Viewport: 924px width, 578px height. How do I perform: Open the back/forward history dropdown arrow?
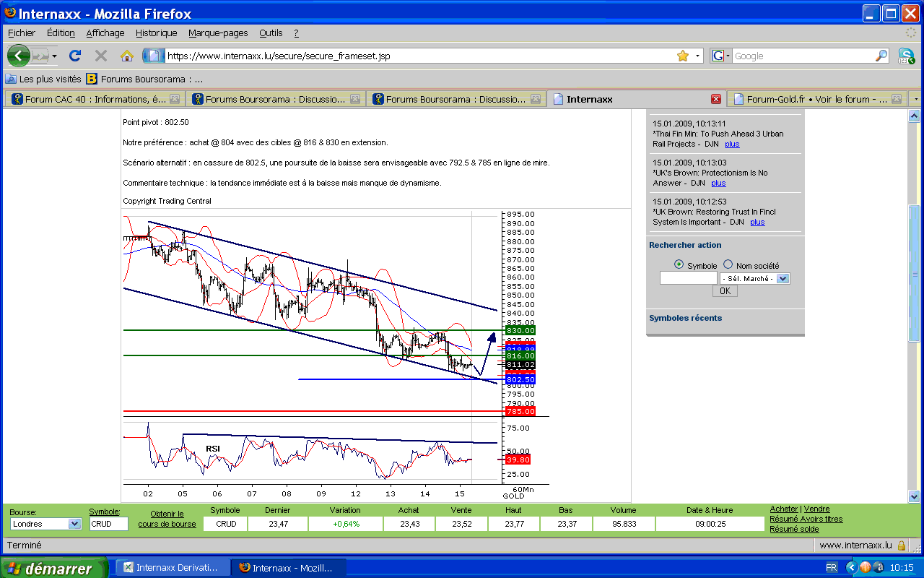(55, 56)
